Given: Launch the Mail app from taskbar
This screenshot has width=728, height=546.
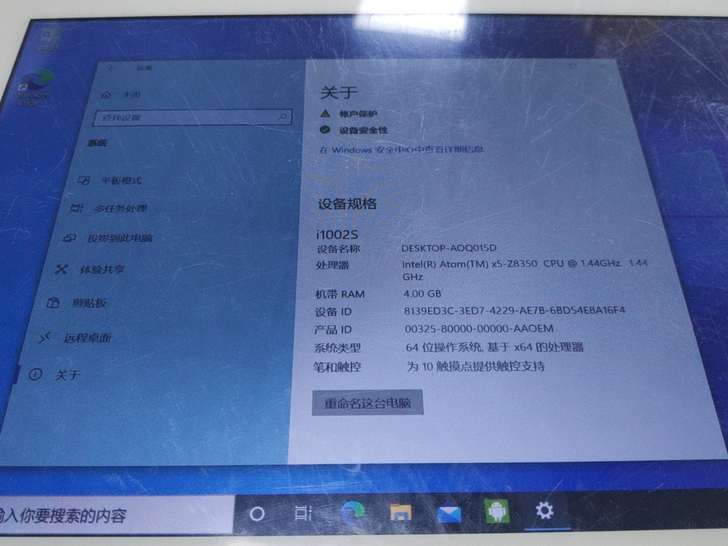Looking at the screenshot, I should [448, 512].
